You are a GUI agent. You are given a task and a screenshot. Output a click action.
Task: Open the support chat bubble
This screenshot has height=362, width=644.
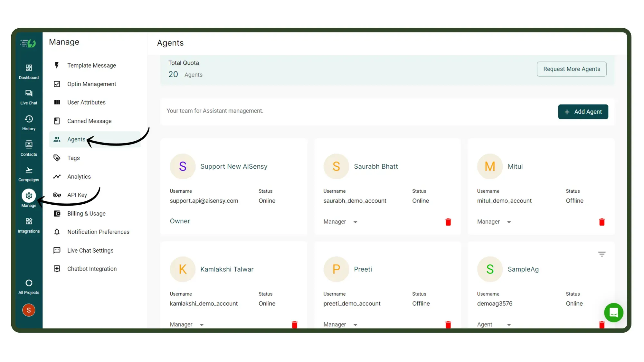(614, 312)
